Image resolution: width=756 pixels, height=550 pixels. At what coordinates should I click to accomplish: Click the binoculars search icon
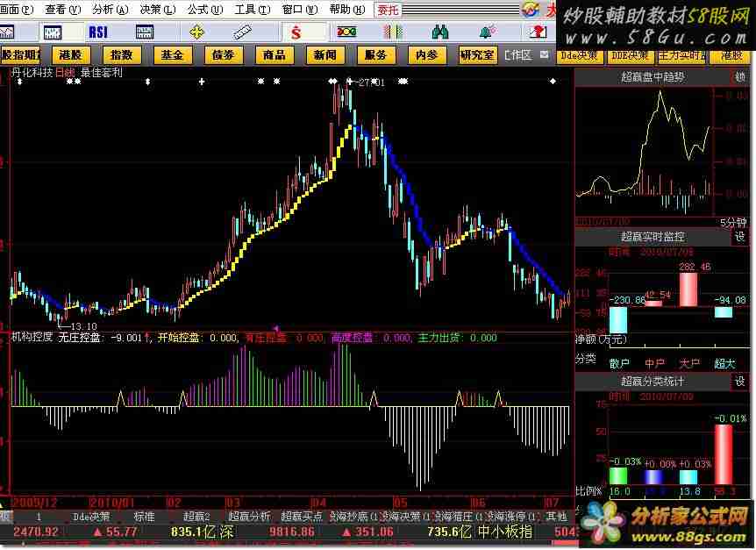pos(439,32)
